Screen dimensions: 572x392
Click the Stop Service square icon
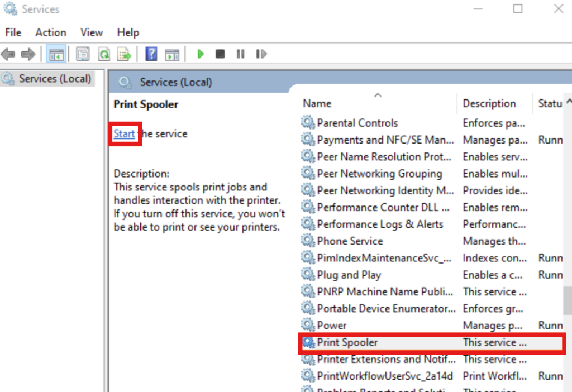point(220,54)
